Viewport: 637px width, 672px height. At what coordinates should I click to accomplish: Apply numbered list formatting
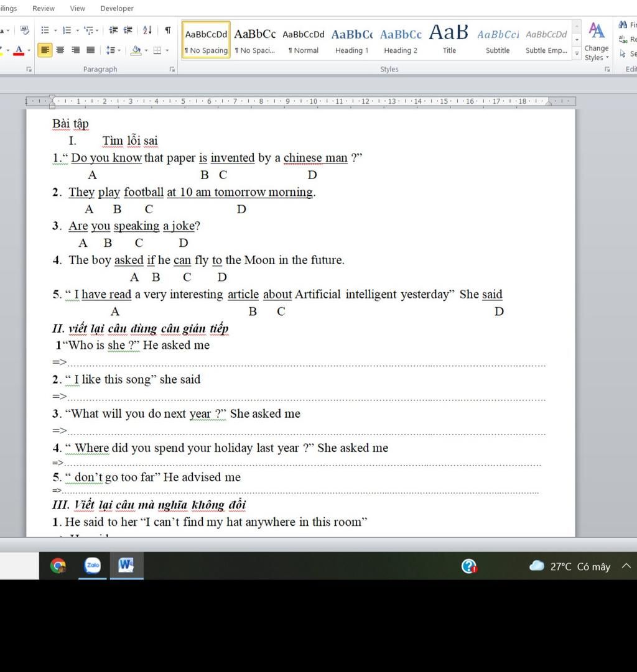[67, 30]
